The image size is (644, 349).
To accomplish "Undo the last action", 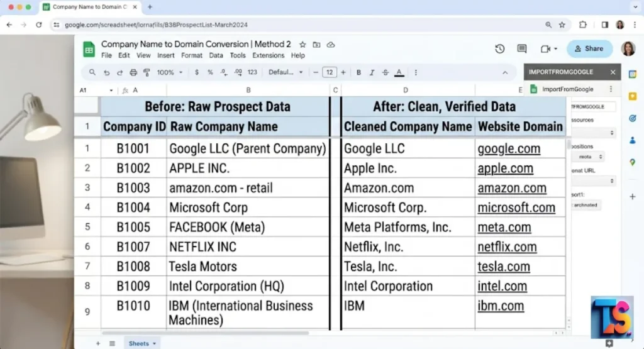I will (x=106, y=73).
